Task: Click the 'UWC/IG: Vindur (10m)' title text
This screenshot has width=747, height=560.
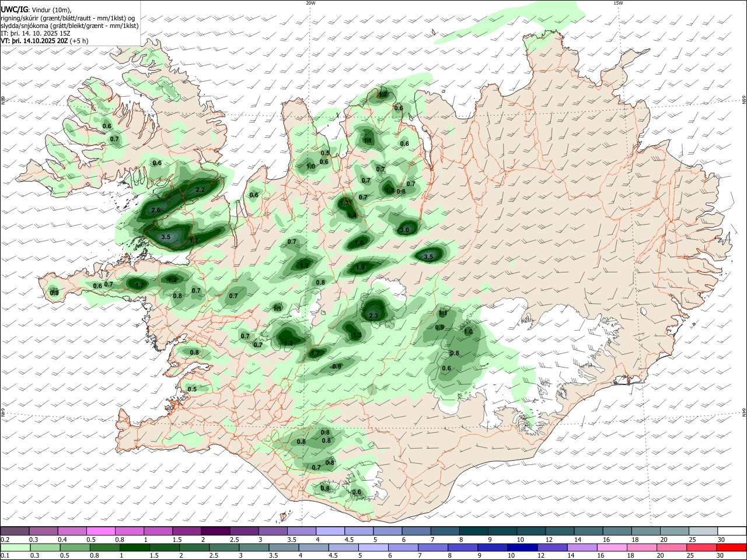Action: click(x=36, y=10)
